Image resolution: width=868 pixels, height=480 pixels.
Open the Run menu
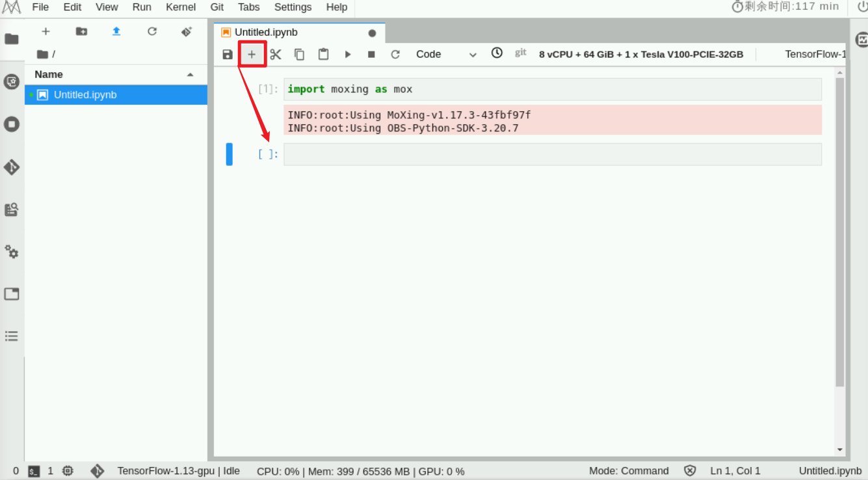pos(142,7)
